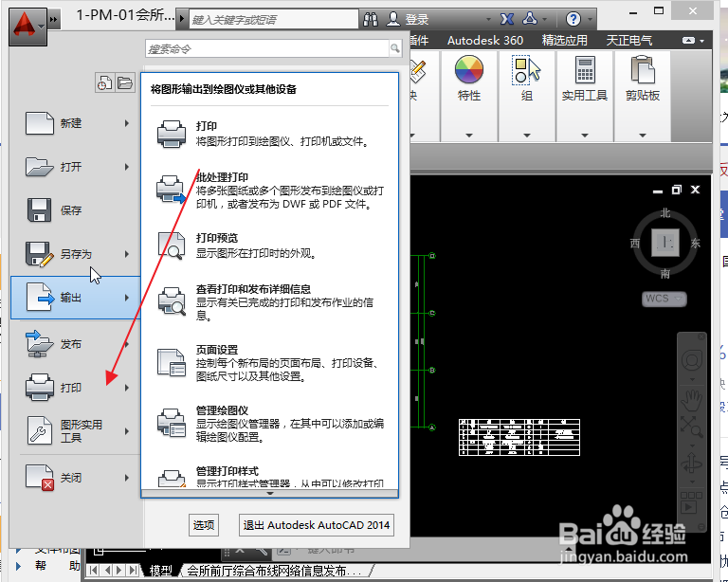Click the 登录 sign-in link
This screenshot has height=582, width=728.
417,20
